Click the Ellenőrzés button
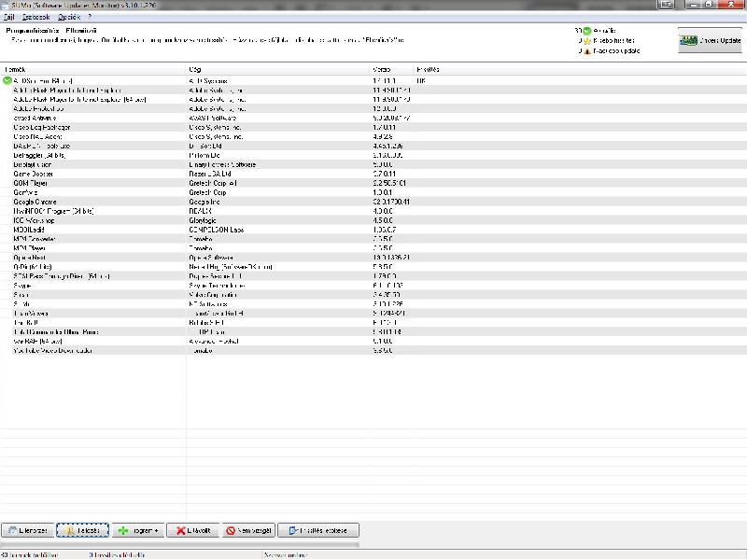 28,530
